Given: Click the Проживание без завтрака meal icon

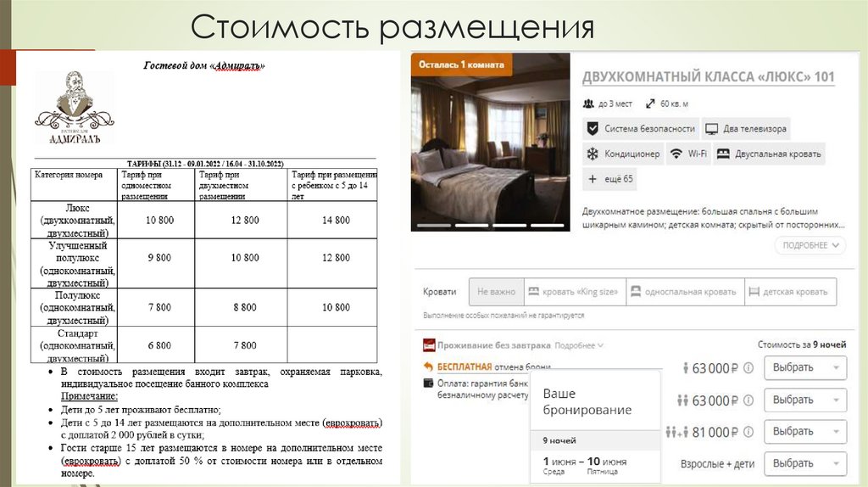Looking at the screenshot, I should (x=429, y=345).
